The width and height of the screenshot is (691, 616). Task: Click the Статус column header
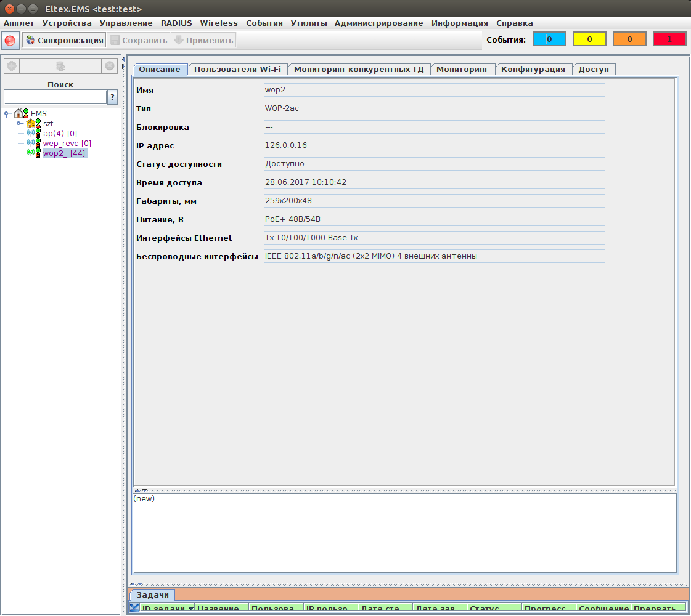494,609
